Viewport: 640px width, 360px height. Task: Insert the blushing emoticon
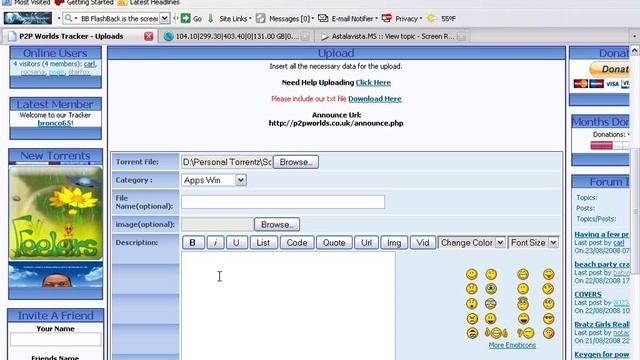pyautogui.click(x=549, y=333)
